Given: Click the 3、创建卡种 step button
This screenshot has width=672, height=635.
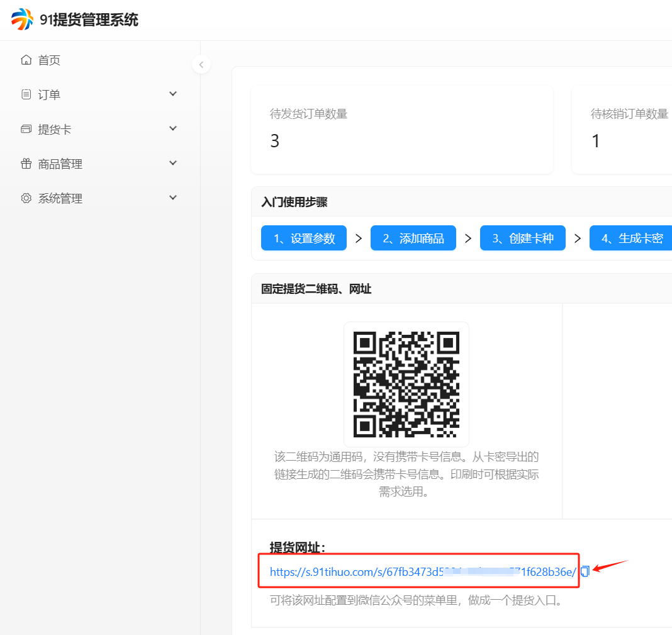Looking at the screenshot, I should point(523,238).
